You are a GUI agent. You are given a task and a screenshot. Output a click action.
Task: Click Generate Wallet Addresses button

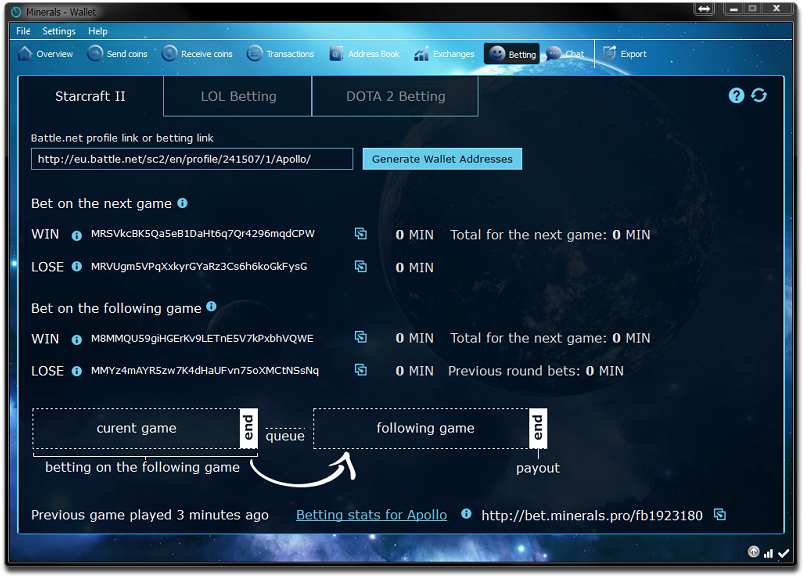(x=442, y=159)
